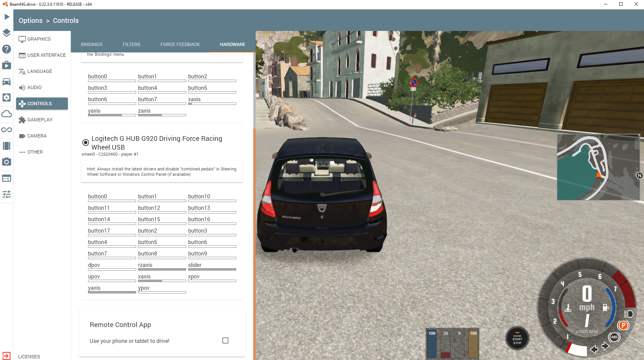Open the environment cloud icon
644x360 pixels.
click(x=7, y=114)
